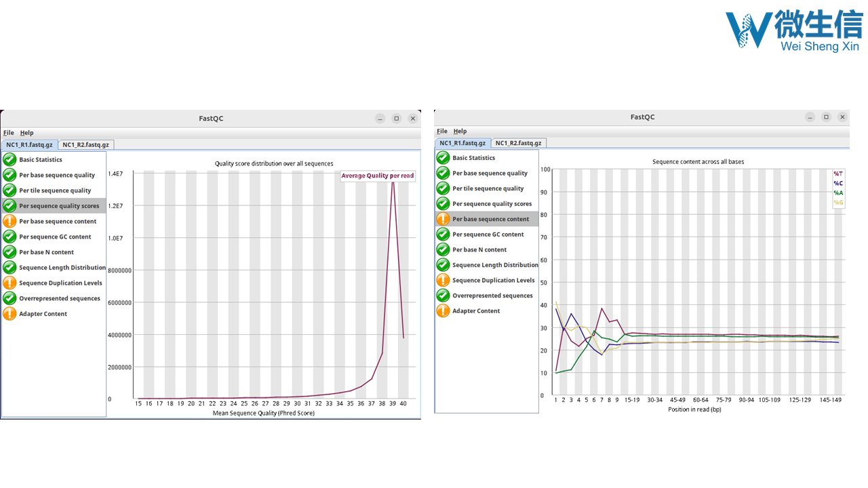Select Per base sequence quality in right window

click(x=490, y=173)
